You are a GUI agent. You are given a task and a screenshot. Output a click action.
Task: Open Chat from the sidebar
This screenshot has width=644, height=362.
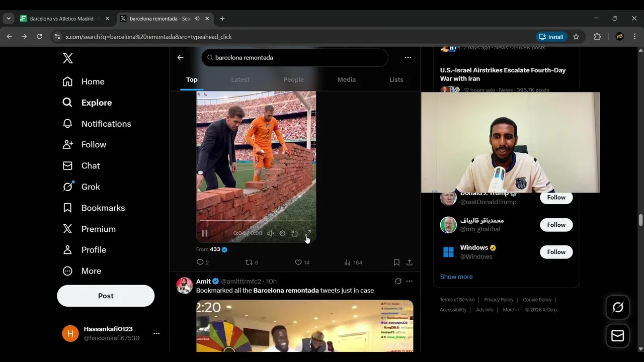coord(81,166)
